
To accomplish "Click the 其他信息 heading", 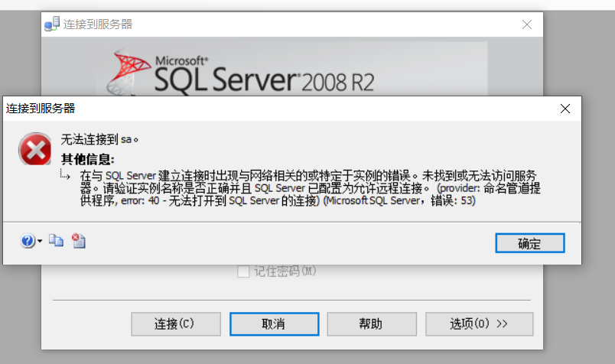I will (87, 159).
